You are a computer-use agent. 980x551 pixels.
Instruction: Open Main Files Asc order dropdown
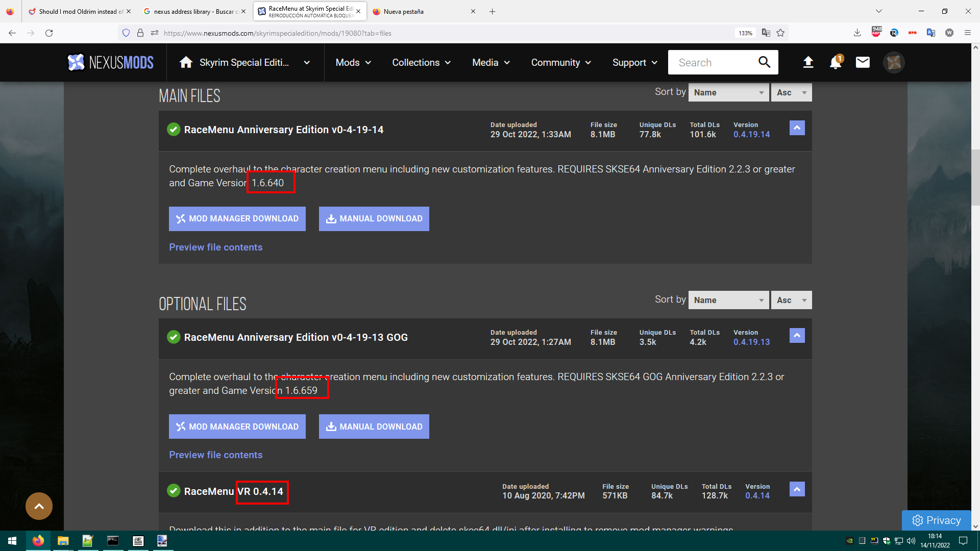click(x=791, y=92)
